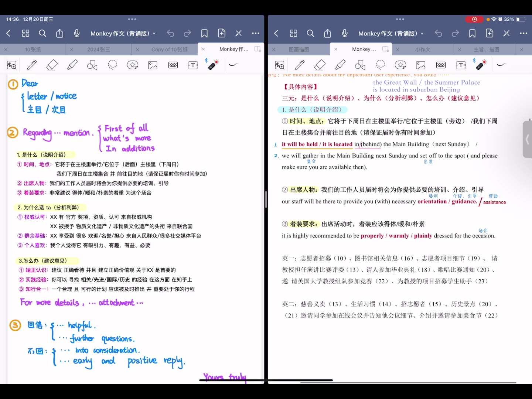Select the keyboard typing tool in left window
Screen dimensions: 532x399
click(173, 65)
